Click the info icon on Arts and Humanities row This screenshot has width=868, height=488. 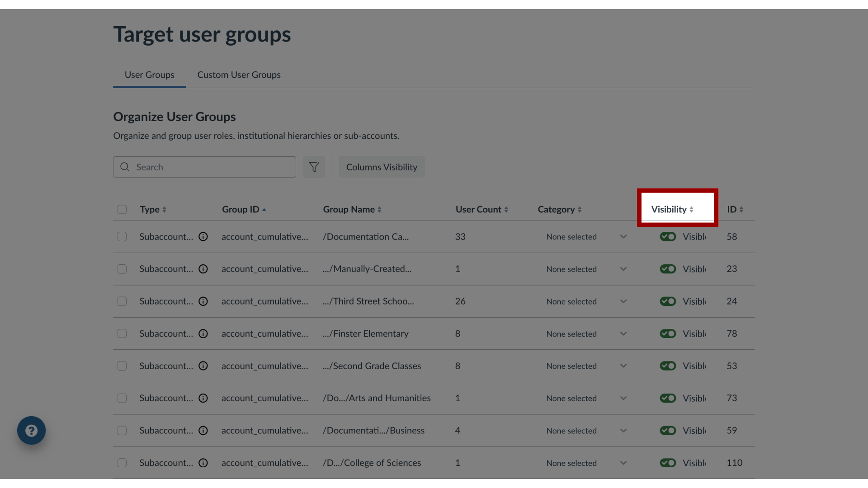point(203,398)
